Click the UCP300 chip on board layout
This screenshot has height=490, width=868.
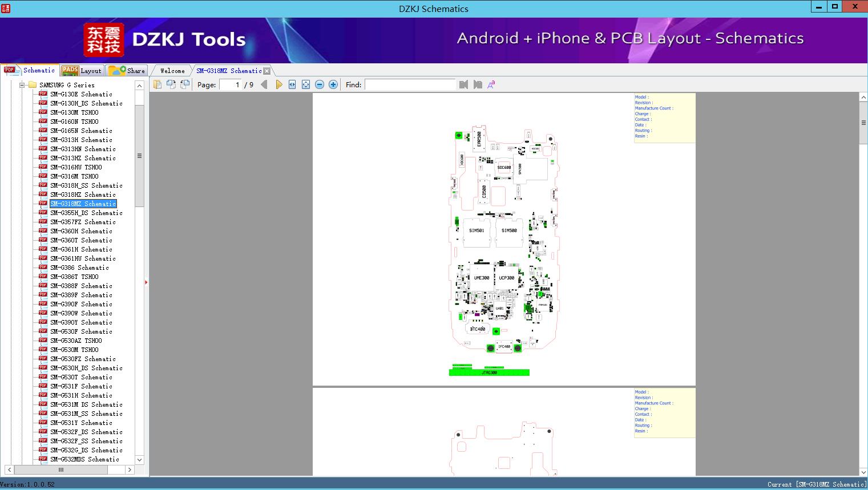[x=507, y=278]
